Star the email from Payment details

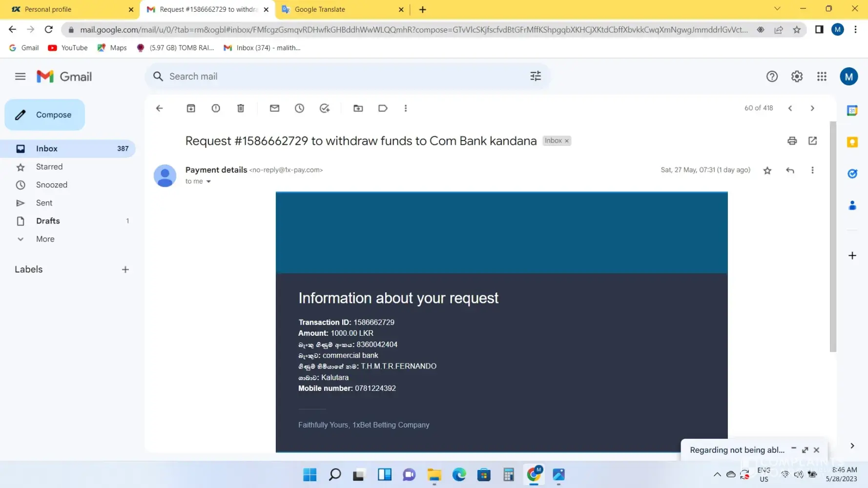(x=767, y=170)
